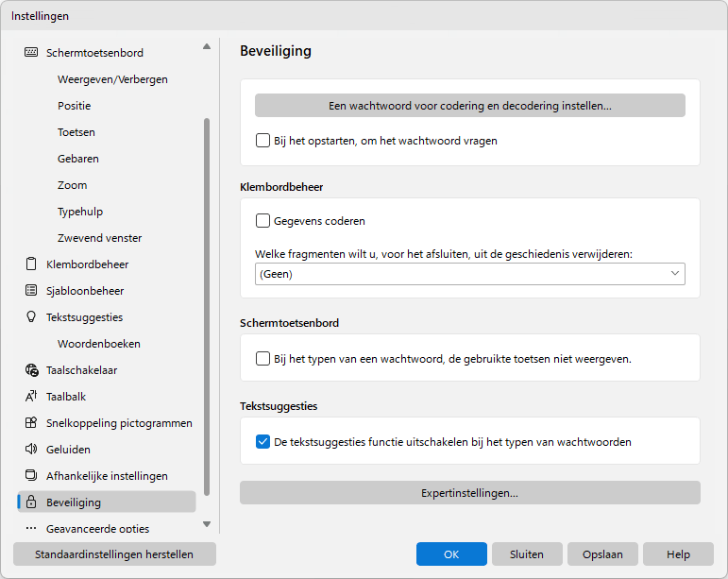728x579 pixels.
Task: Check the Gegevens coderen checkbox
Action: pyautogui.click(x=262, y=221)
